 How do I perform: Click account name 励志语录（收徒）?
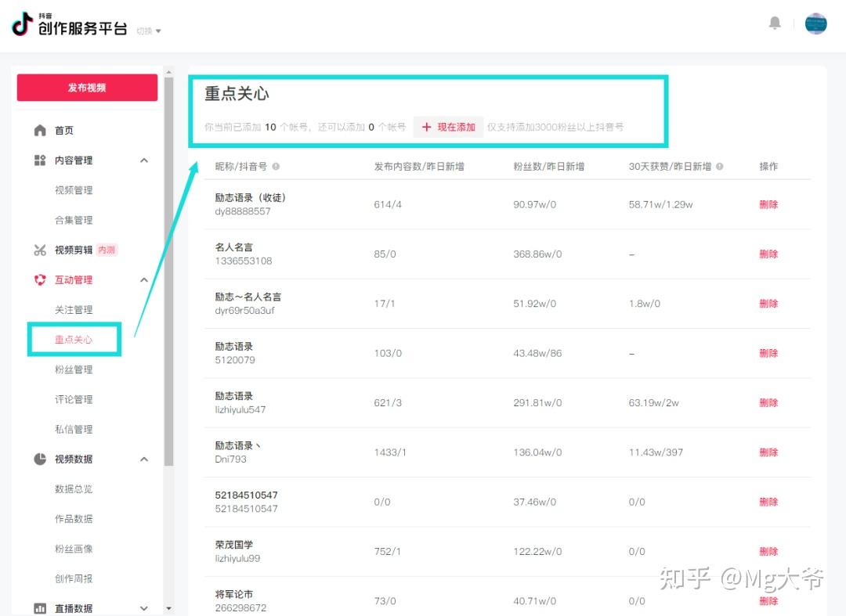click(251, 198)
